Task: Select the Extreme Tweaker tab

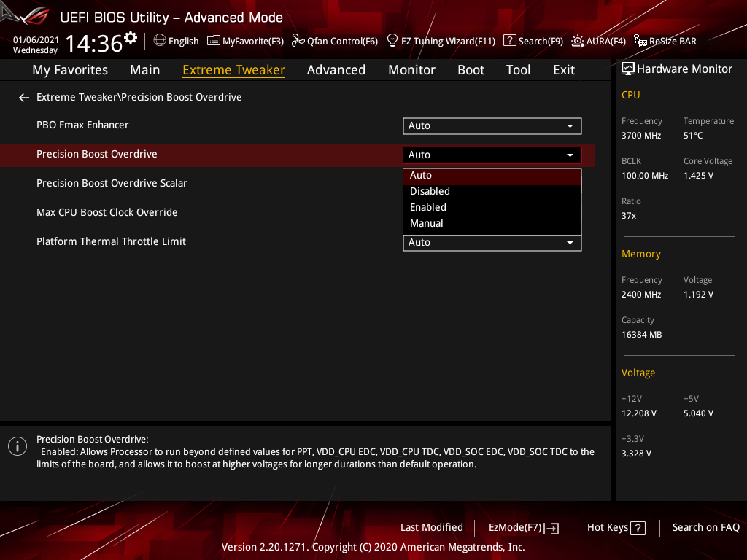Action: (234, 70)
